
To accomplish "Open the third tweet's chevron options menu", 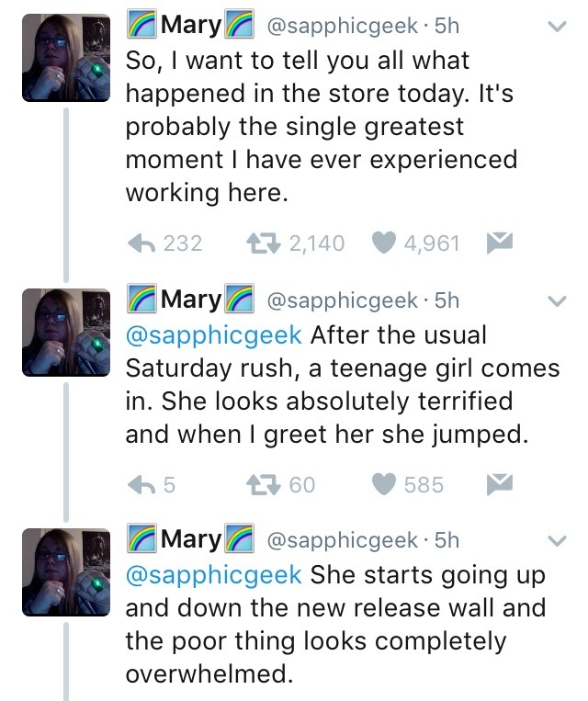I will [555, 540].
